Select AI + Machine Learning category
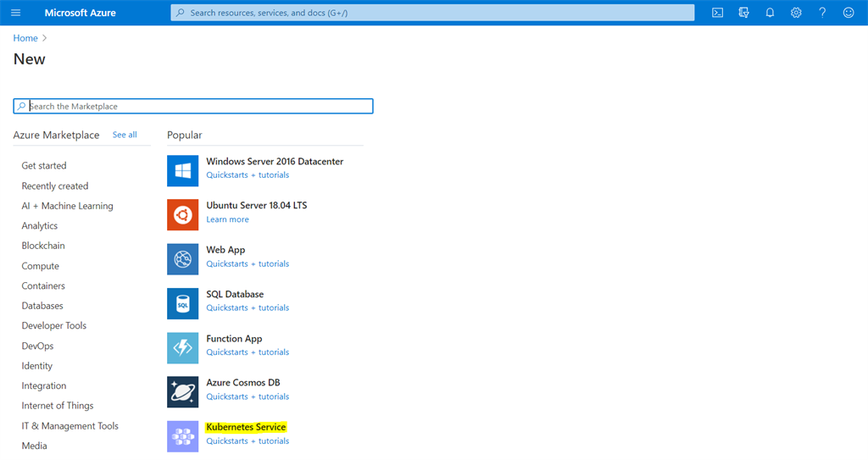This screenshot has height=460, width=868. [x=67, y=206]
